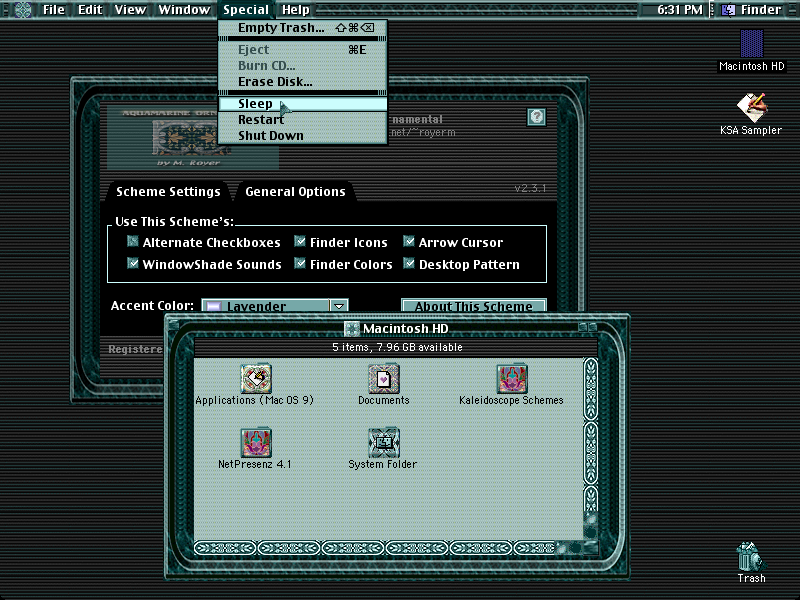Select the NetPresenz 4.1 folder icon
Viewport: 800px width, 600px height.
click(x=256, y=442)
